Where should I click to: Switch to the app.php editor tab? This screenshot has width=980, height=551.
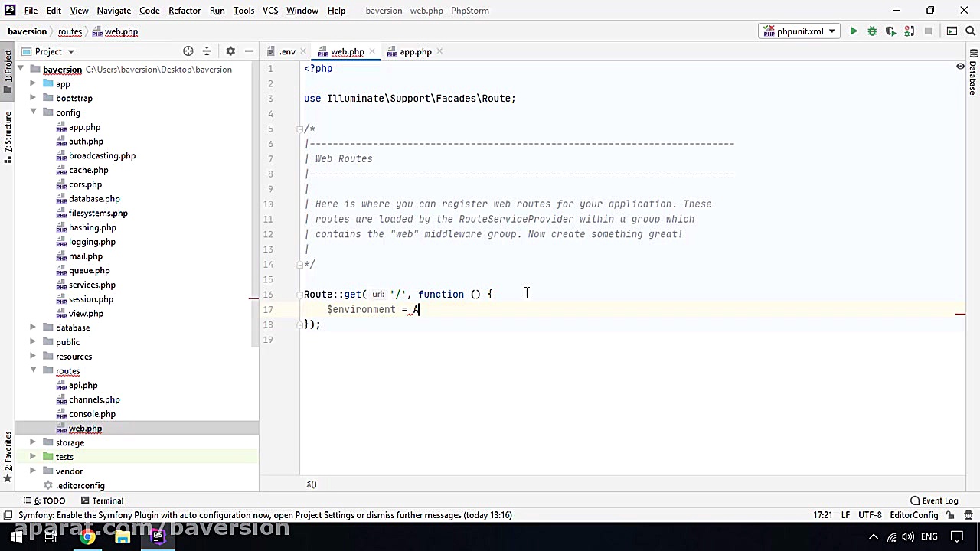coord(415,52)
